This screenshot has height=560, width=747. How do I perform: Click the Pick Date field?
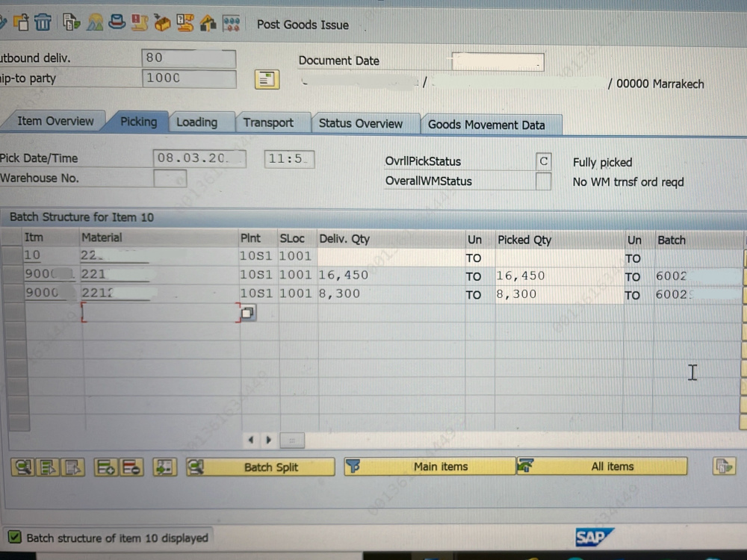coord(199,158)
